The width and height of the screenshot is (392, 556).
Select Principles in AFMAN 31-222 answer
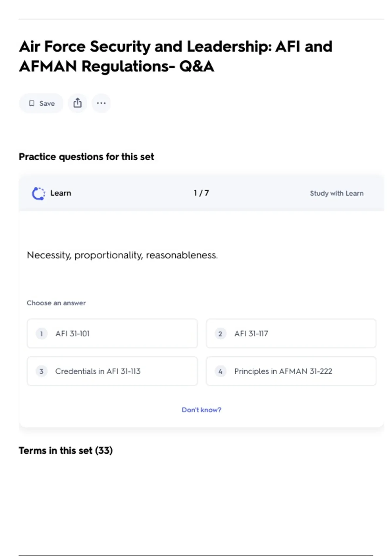[283, 371]
